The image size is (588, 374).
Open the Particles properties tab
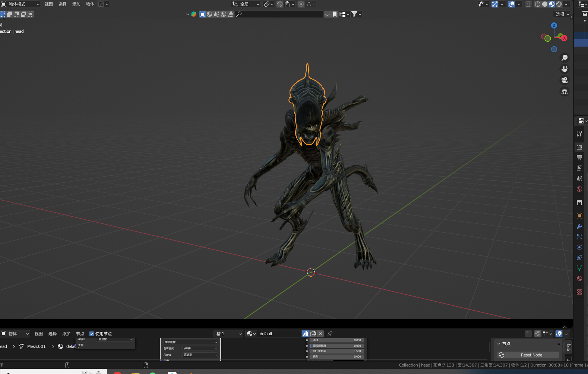tap(579, 237)
